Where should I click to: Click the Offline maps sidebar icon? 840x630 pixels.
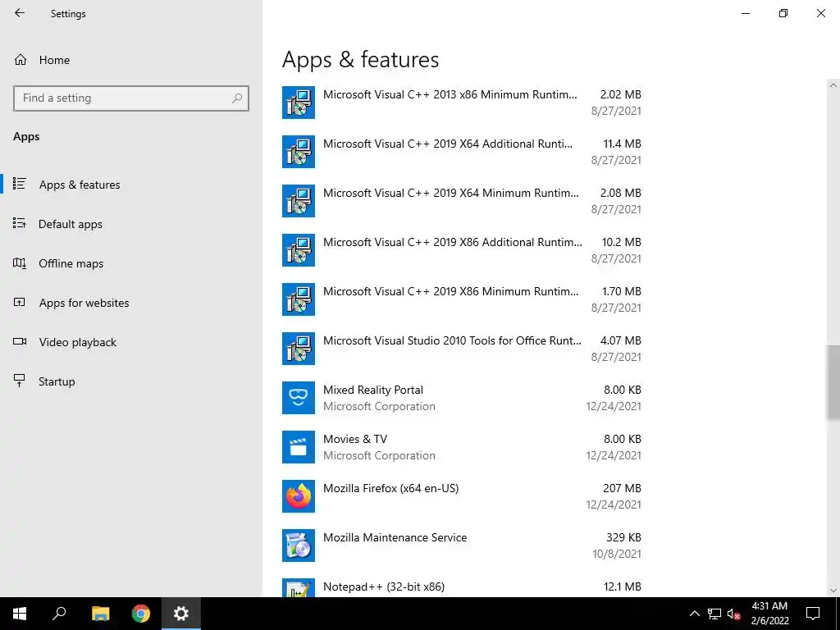(x=20, y=263)
